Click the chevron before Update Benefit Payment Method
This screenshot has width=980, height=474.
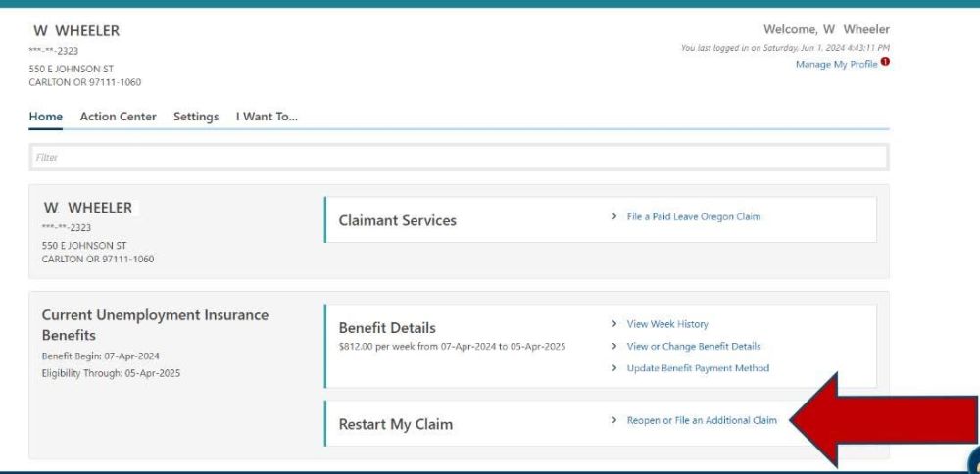pyautogui.click(x=614, y=368)
